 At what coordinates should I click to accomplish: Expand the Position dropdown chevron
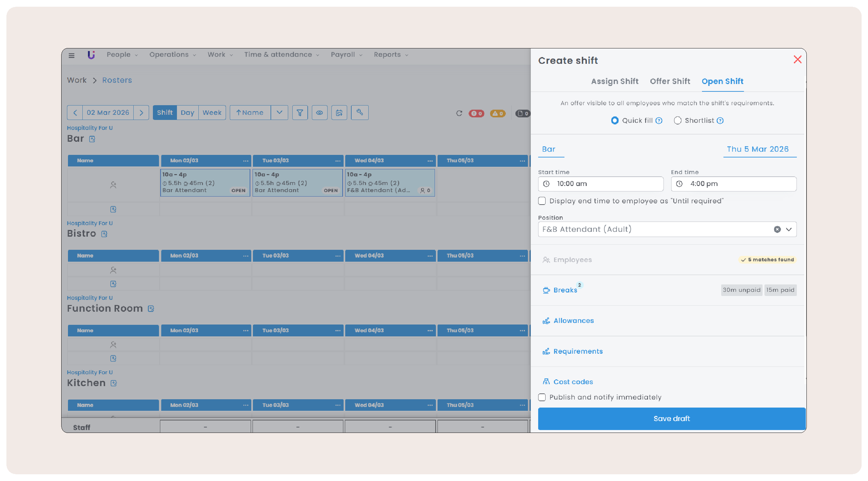click(789, 229)
